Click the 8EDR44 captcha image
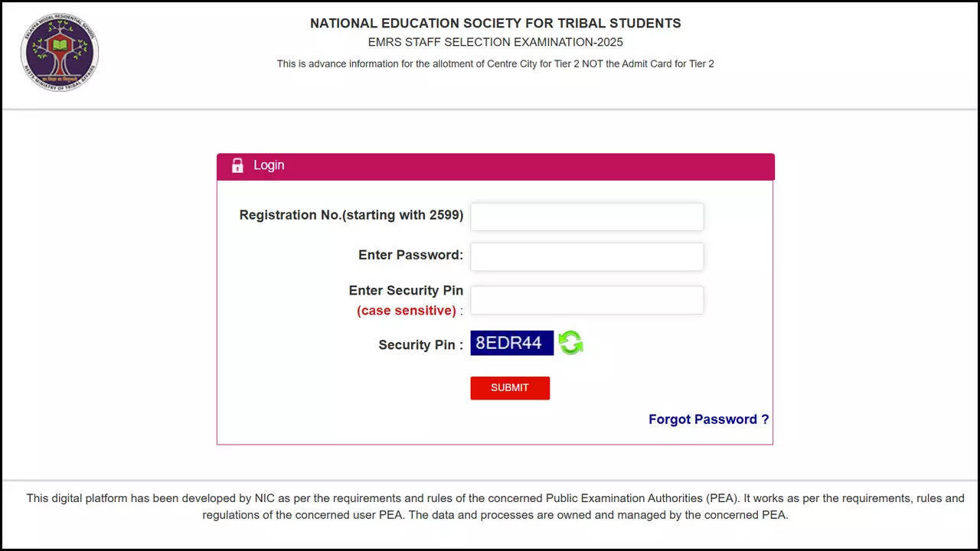Image resolution: width=980 pixels, height=551 pixels. (x=511, y=343)
